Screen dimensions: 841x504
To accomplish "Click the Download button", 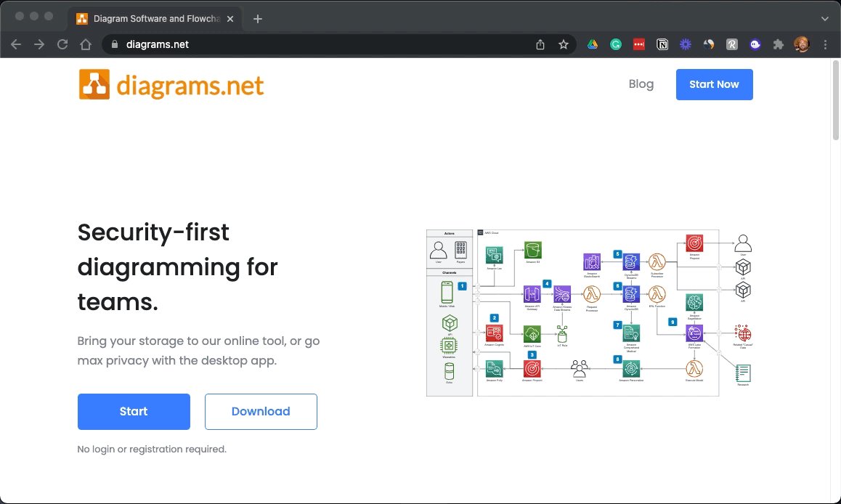I will tap(261, 411).
